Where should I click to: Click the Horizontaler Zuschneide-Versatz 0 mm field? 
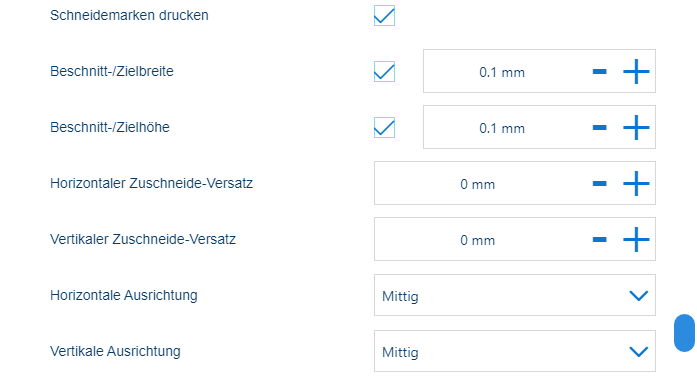tap(477, 184)
